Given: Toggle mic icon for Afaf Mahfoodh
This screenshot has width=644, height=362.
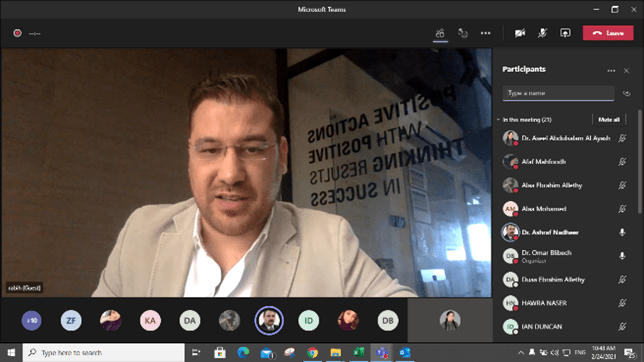Looking at the screenshot, I should (x=622, y=162).
